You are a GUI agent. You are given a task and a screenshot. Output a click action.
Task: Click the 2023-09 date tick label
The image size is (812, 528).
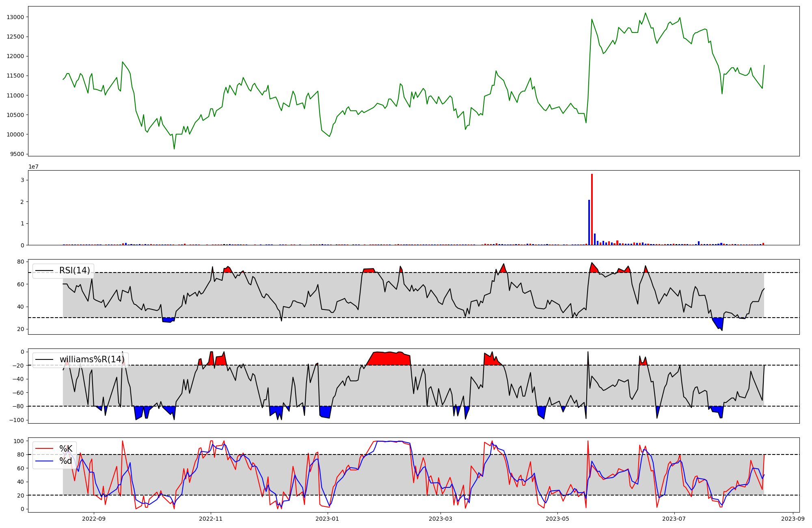click(793, 519)
